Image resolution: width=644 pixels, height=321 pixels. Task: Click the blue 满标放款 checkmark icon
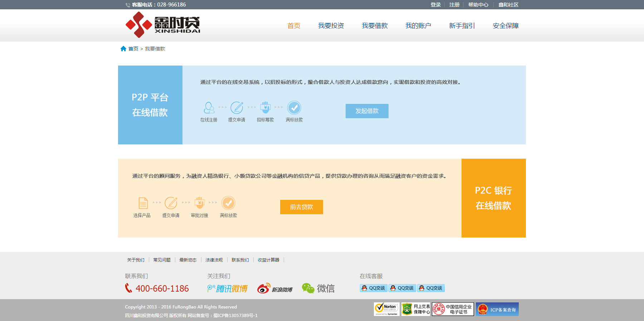click(294, 107)
